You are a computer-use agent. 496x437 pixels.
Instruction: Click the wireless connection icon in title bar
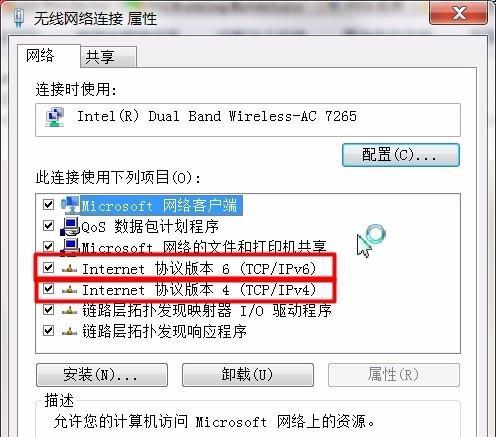click(20, 17)
